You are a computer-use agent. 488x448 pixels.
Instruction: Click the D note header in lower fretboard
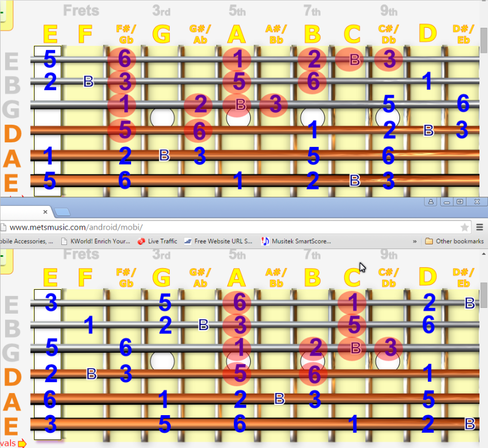(427, 278)
